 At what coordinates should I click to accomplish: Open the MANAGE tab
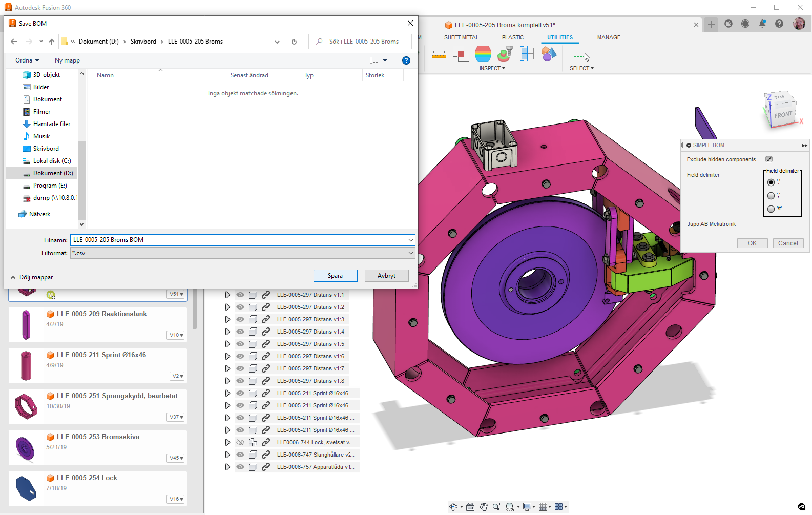608,37
